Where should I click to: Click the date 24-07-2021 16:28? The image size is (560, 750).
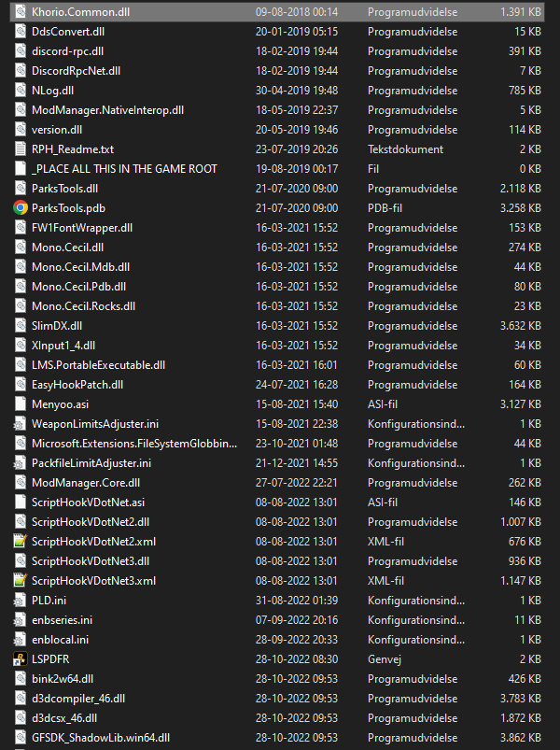pyautogui.click(x=297, y=385)
